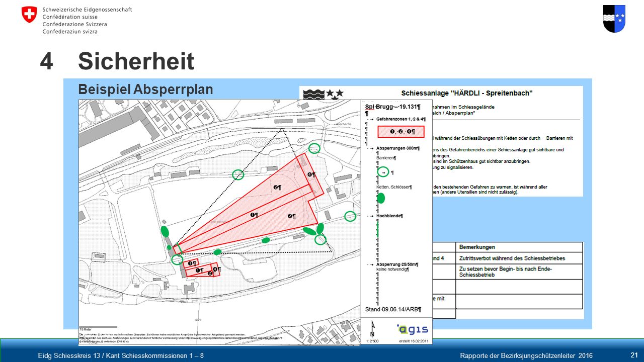
Task: Click the Aargau canton shield emblem
Action: (614, 19)
